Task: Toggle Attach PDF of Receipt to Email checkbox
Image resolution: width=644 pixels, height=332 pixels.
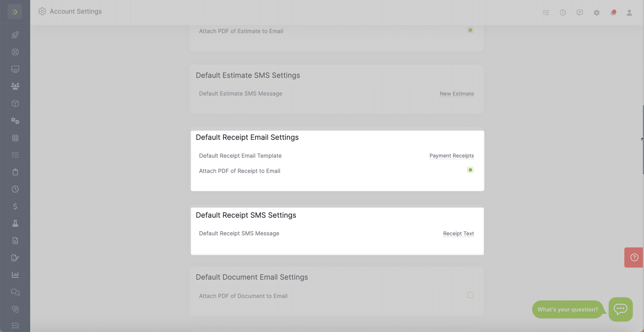Action: (x=470, y=170)
